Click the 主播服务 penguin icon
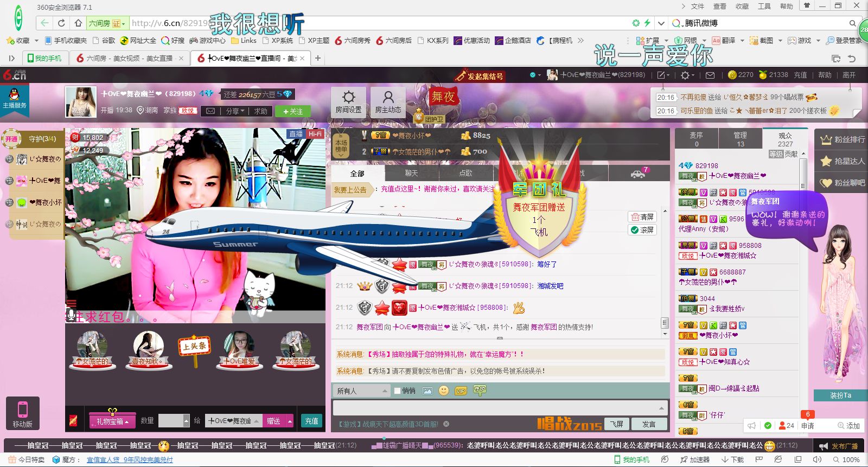Image resolution: width=868 pixels, height=467 pixels. click(x=15, y=99)
